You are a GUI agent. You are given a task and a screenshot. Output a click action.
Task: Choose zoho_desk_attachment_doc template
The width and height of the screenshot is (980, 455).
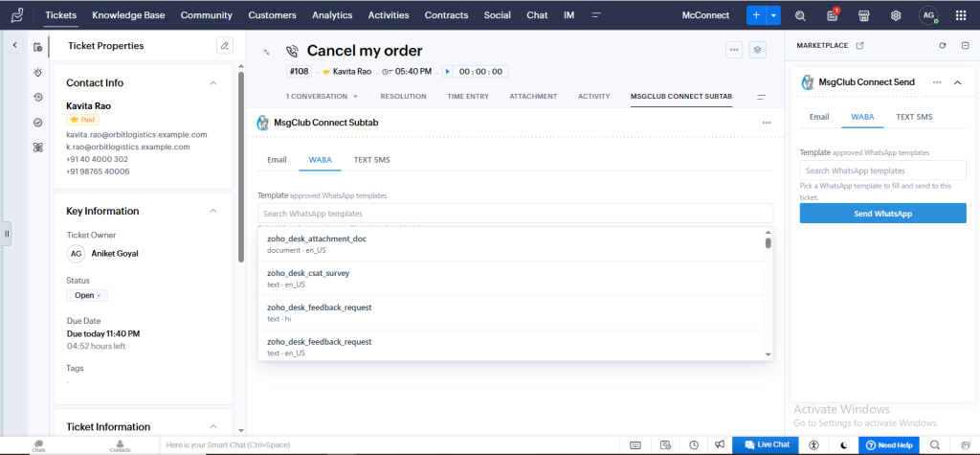512,244
